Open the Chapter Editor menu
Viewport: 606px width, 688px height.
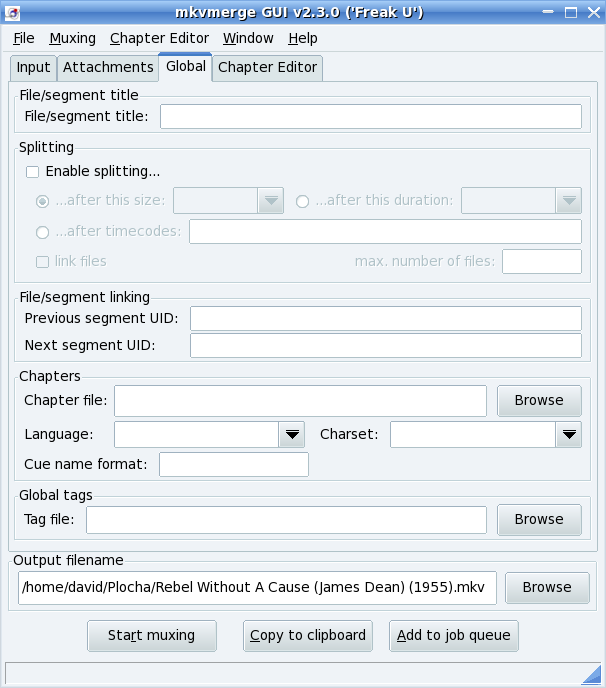(x=159, y=38)
